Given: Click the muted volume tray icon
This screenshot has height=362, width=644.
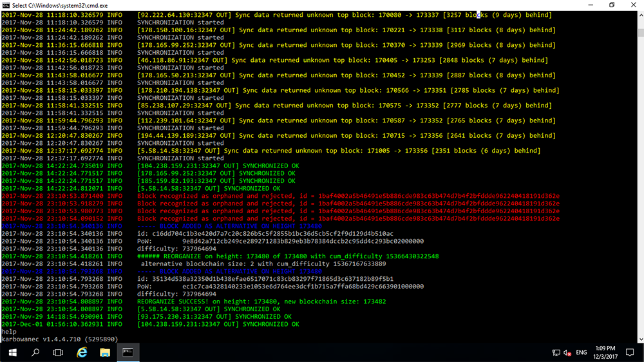Looking at the screenshot, I should [567, 352].
